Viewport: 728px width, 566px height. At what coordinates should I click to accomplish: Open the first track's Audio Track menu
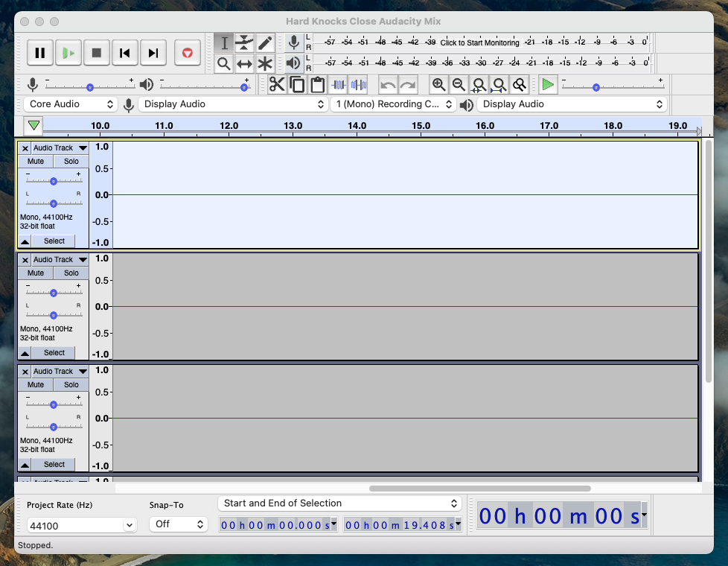60,148
